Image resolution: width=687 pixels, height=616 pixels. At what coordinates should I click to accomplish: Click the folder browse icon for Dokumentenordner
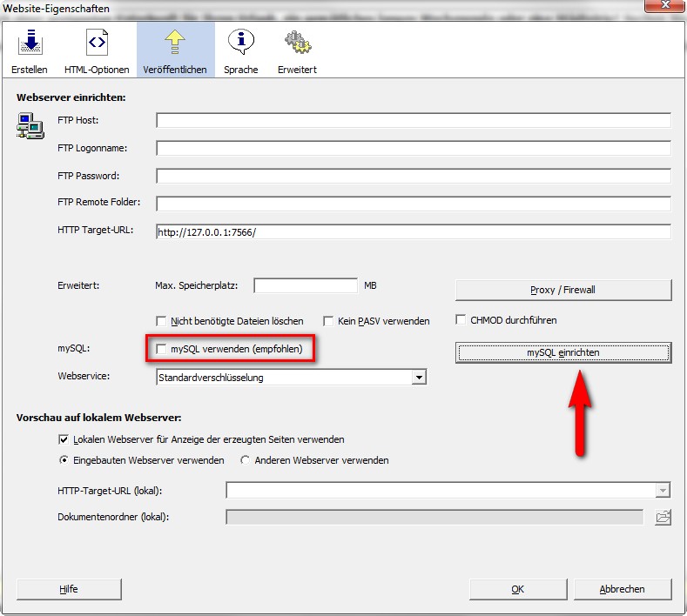point(663,517)
